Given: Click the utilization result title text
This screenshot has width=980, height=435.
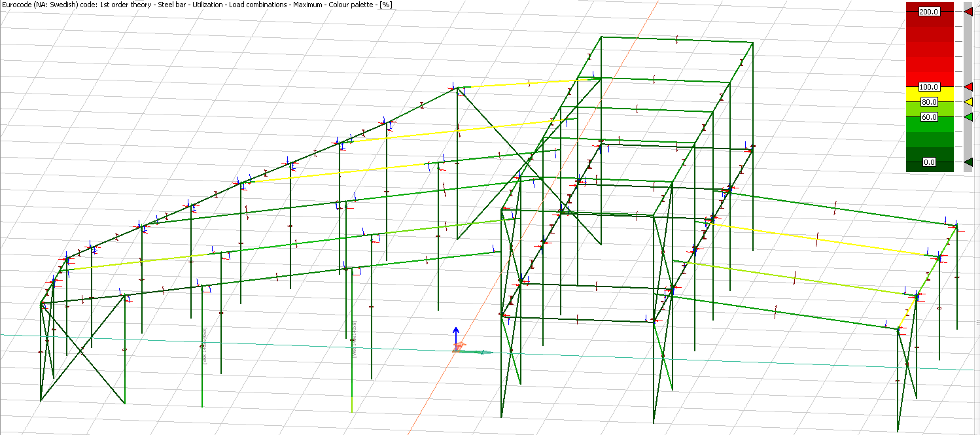Looking at the screenshot, I should (x=196, y=5).
